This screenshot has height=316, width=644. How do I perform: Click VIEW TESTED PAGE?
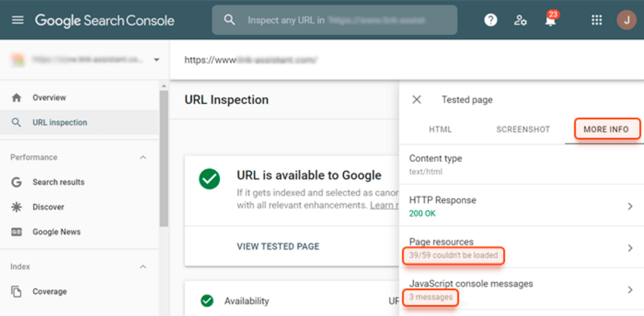[278, 246]
